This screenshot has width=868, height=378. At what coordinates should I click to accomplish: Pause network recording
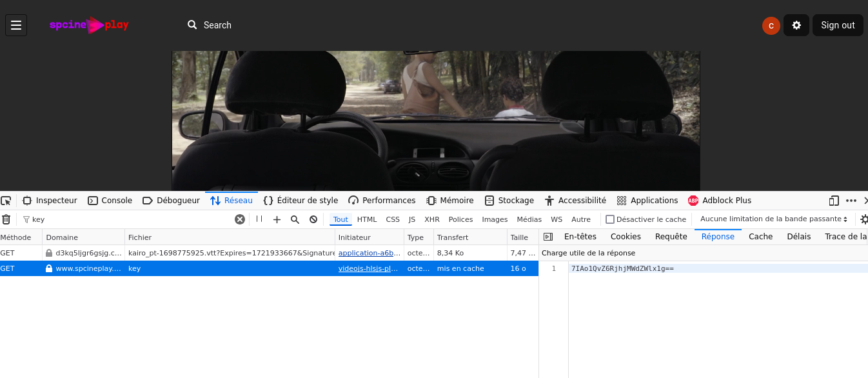259,219
